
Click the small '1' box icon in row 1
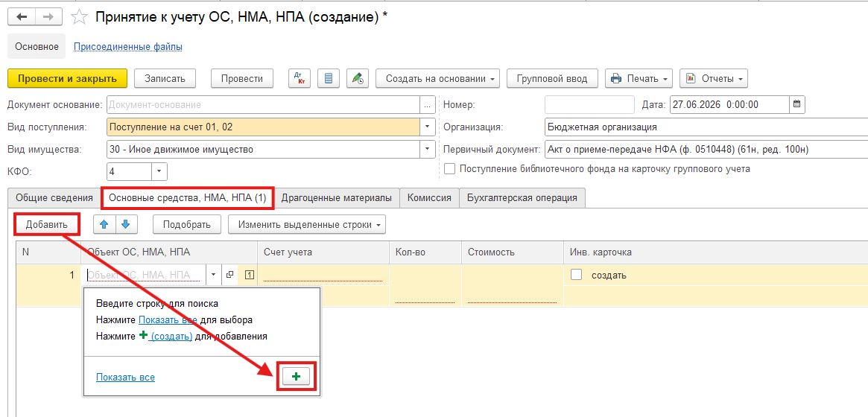tap(249, 275)
